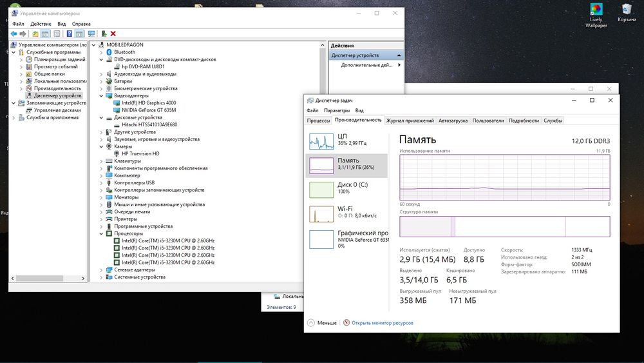Click the MOBILEDRAGON computer icon
Screen dimensions: 644x363
[102, 44]
